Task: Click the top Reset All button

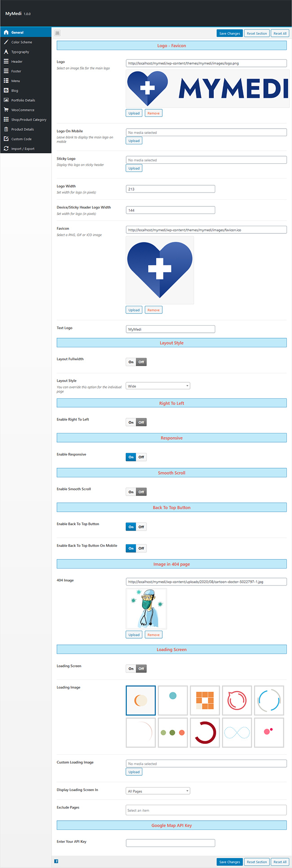Action: (x=280, y=33)
